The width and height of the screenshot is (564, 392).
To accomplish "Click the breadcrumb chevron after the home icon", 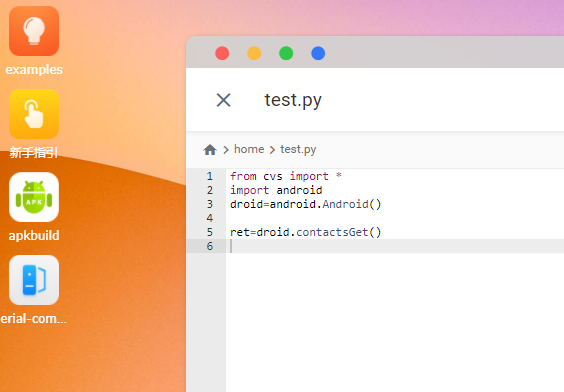I will [226, 150].
